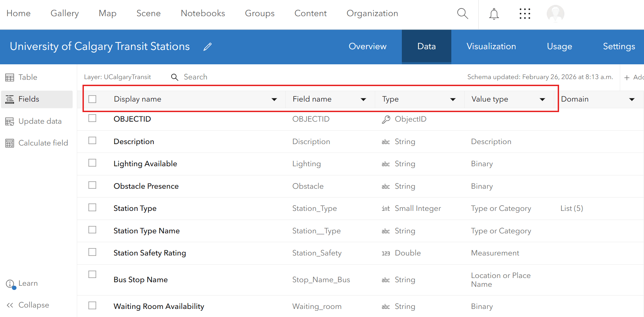644x317 pixels.
Task: Select the Obstacle Presence checkbox
Action: 92,185
